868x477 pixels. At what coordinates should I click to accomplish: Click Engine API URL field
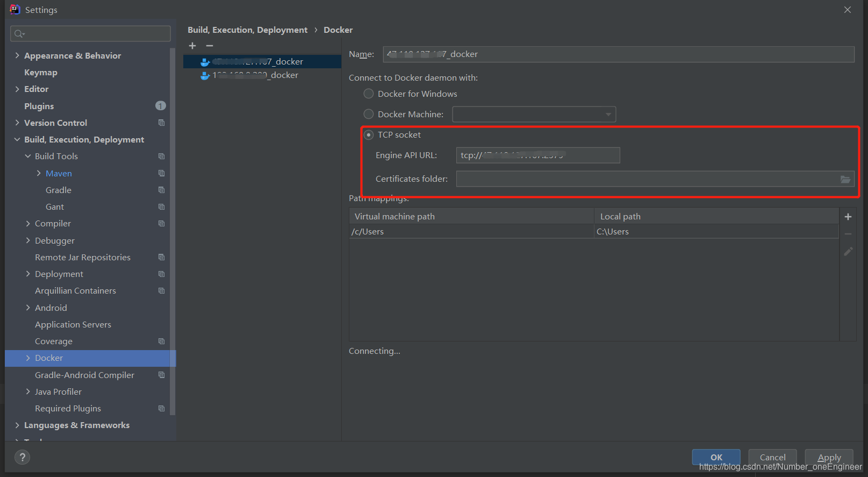pos(538,155)
